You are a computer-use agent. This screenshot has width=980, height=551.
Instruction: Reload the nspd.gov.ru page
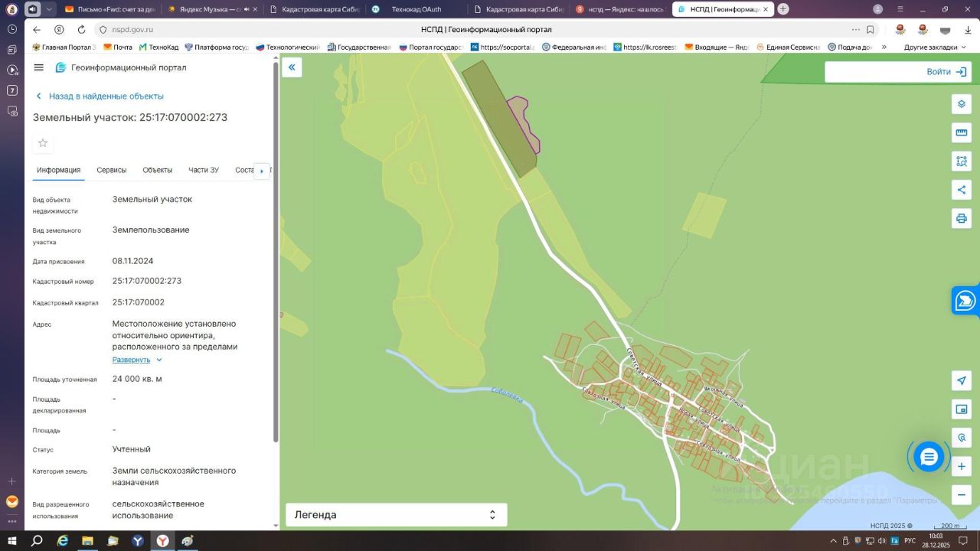[x=81, y=30]
